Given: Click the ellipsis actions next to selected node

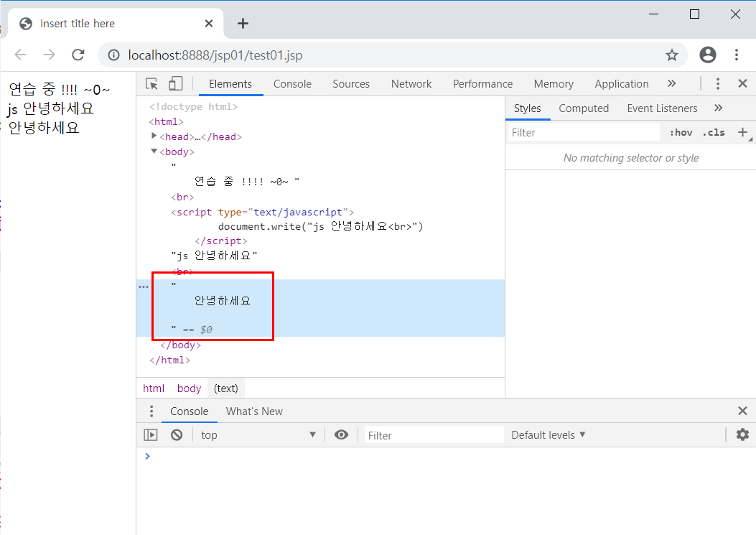Looking at the screenshot, I should [x=144, y=287].
